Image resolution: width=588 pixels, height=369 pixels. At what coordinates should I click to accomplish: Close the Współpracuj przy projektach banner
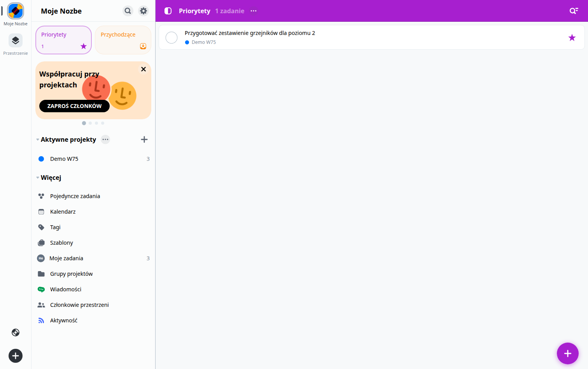coord(143,69)
